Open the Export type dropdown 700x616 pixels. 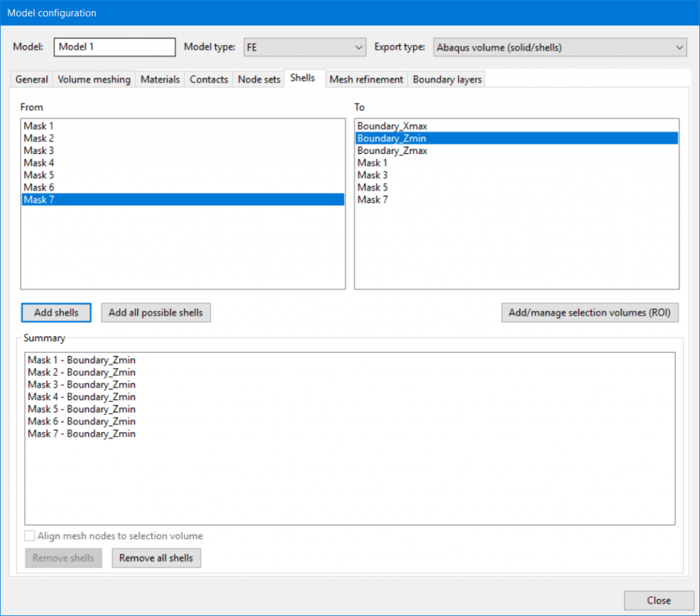[x=560, y=47]
